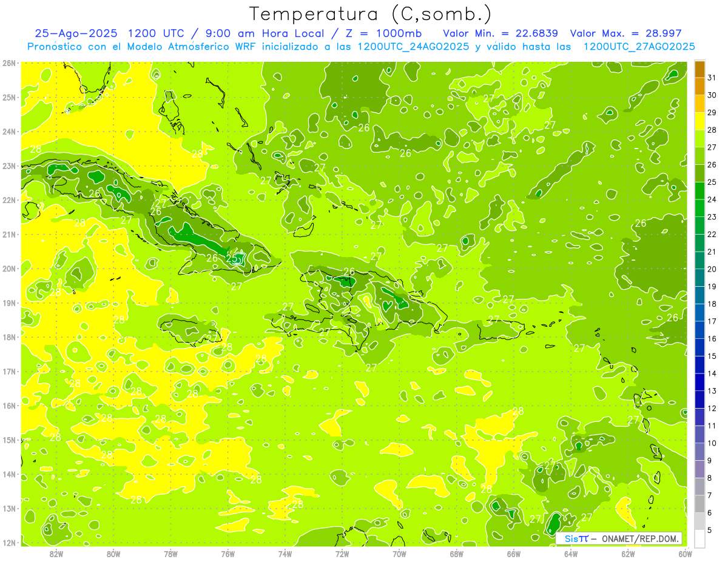Click the "18" value on the color scale

(712, 304)
